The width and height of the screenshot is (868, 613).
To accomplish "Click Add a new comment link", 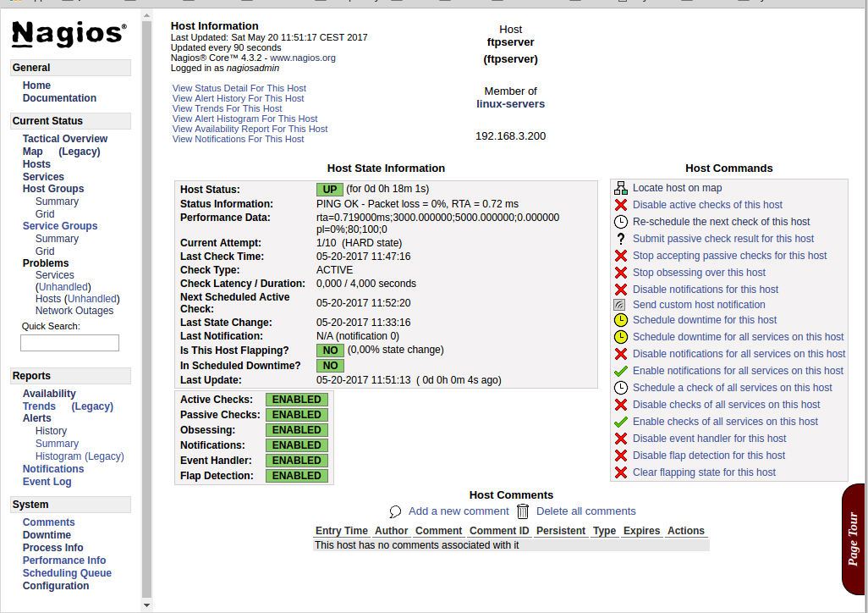I will [x=459, y=511].
